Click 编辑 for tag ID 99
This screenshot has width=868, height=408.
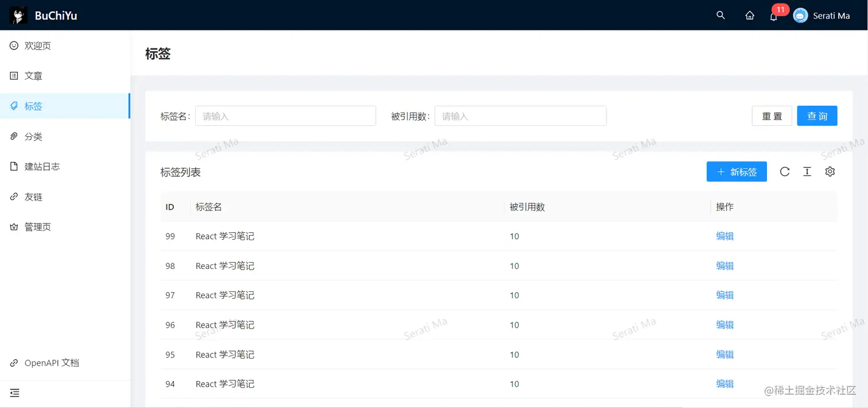click(x=724, y=236)
